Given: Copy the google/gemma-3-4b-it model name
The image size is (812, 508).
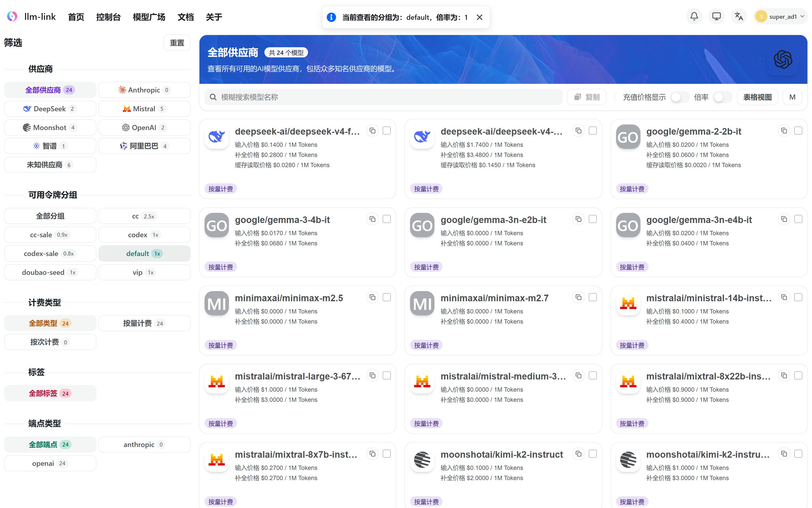Looking at the screenshot, I should [373, 219].
